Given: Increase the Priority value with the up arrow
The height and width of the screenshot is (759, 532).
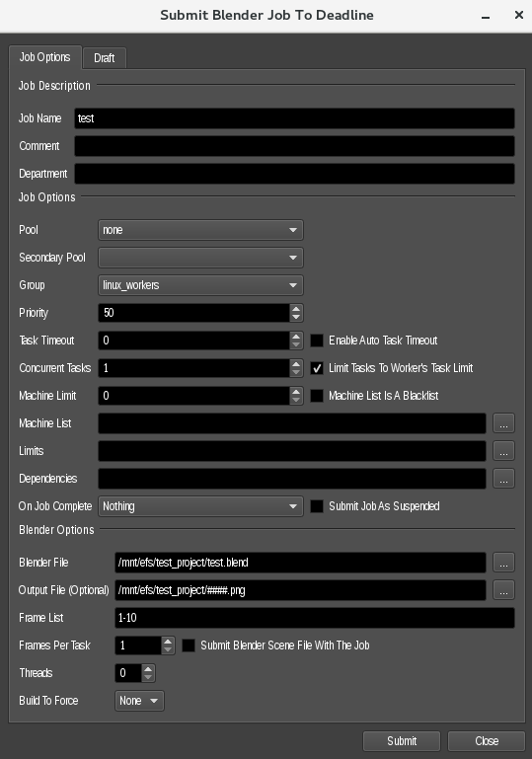Looking at the screenshot, I should click(296, 308).
